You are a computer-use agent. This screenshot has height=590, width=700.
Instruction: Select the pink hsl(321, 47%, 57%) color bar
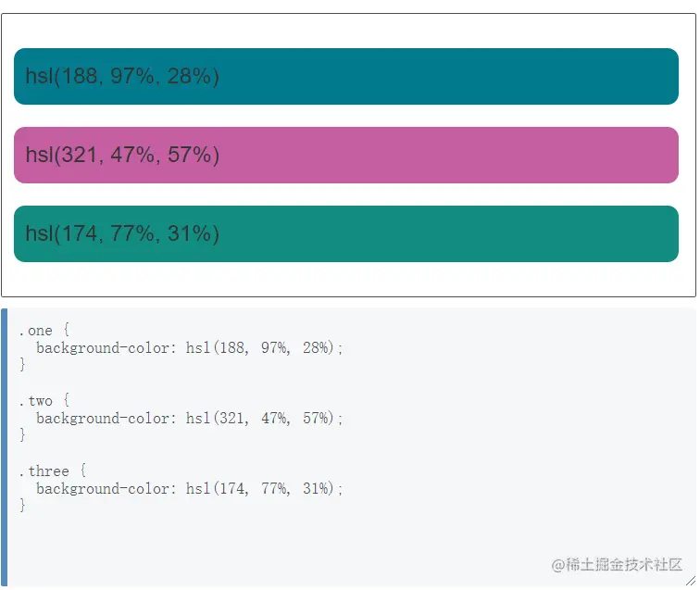click(346, 156)
